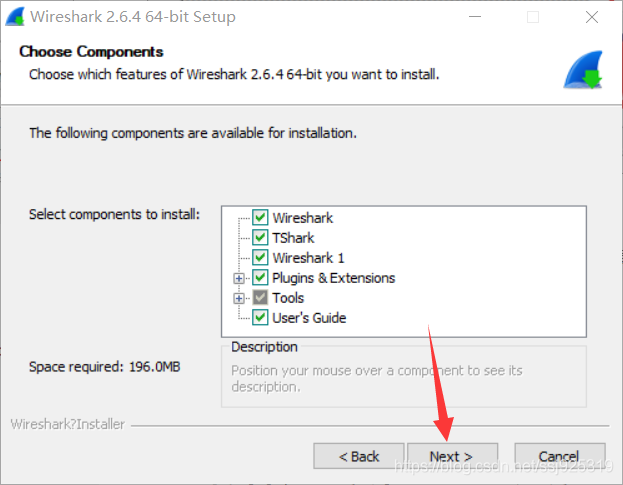Expand the Tools tree node
Screen dimensions: 623x485
pyautogui.click(x=239, y=298)
